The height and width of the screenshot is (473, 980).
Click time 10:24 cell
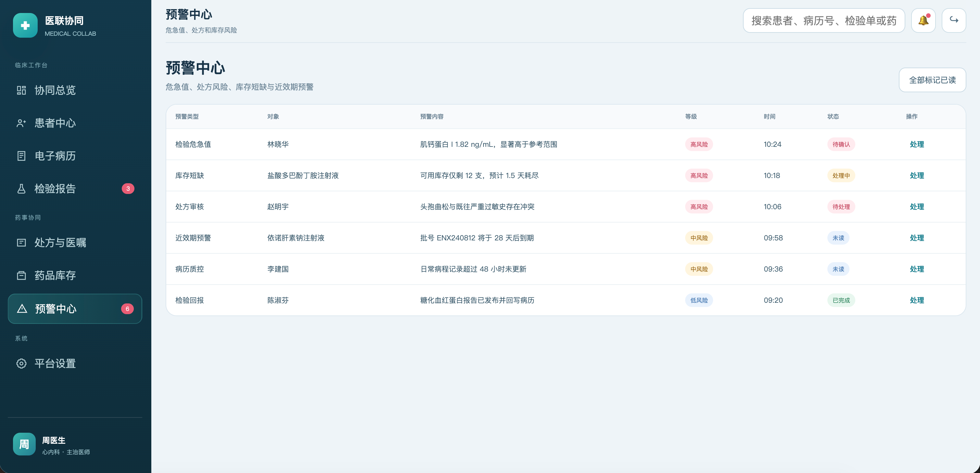coord(772,144)
